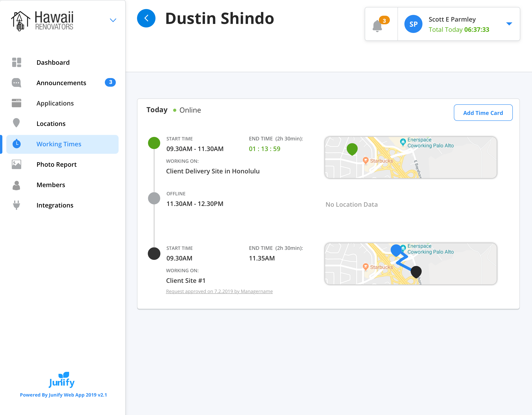This screenshot has height=415, width=532.
Task: Open the Applications menu item
Action: [62, 103]
